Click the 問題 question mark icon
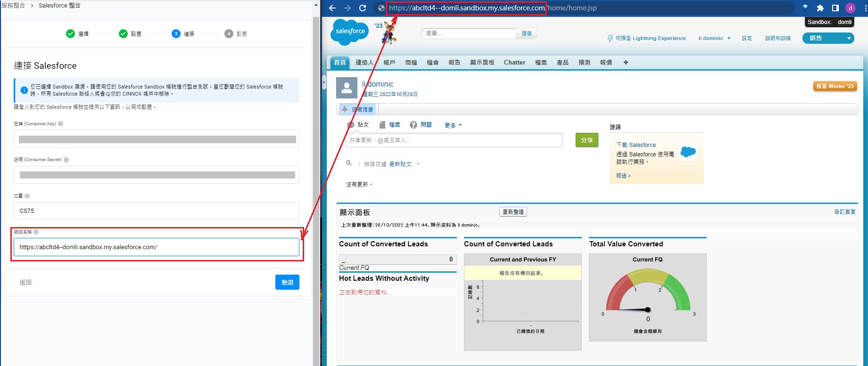Viewport: 868px width, 366px height. (413, 125)
